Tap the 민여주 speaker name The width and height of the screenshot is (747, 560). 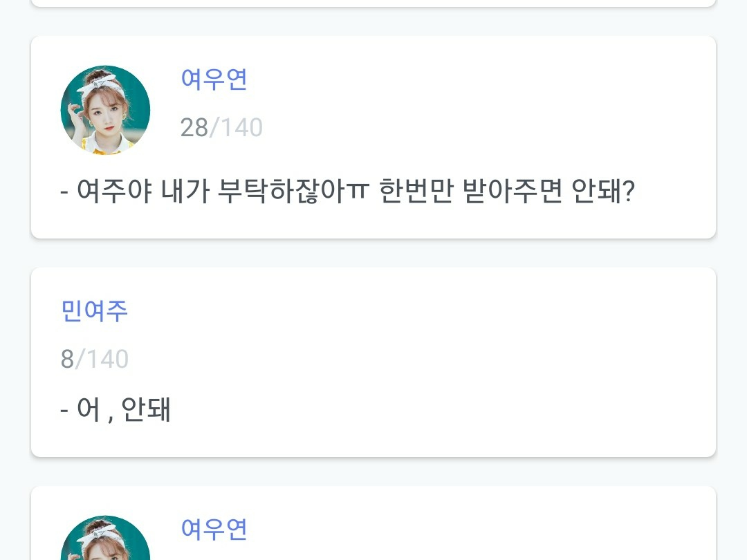95,311
